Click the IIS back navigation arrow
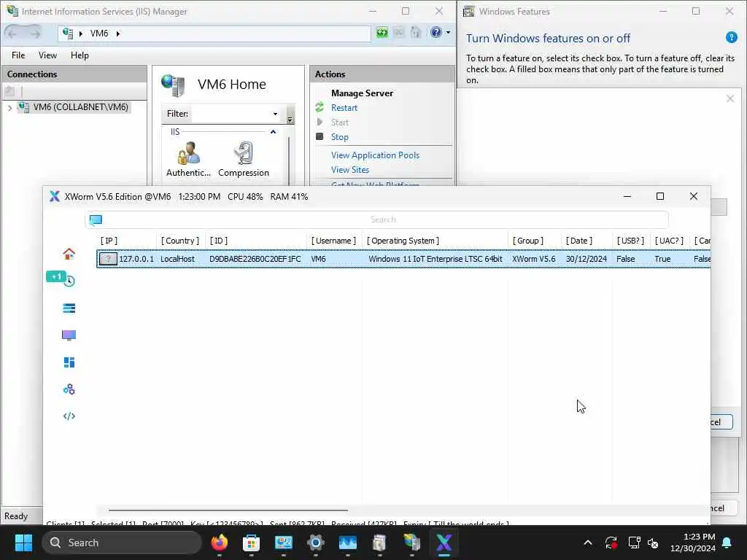Screen dimensions: 747x560 click(12, 34)
